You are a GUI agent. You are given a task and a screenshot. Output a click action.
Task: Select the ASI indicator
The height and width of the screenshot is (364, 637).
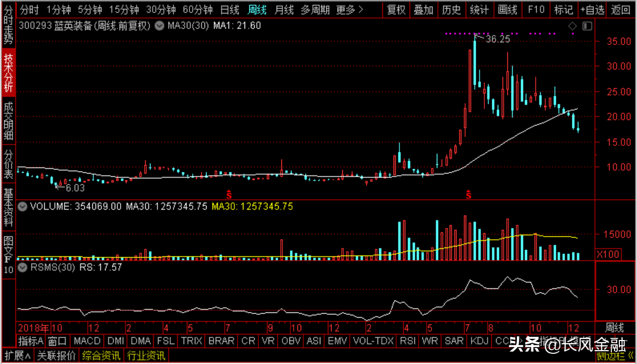coord(313,341)
